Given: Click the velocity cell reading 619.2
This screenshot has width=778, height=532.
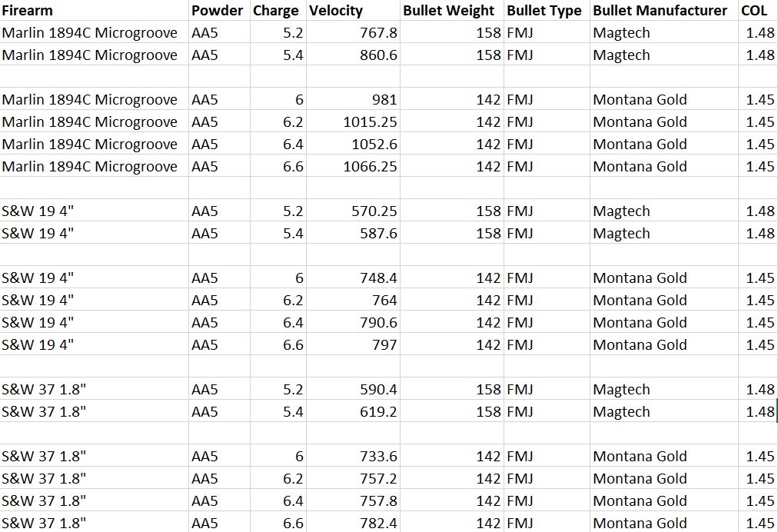Looking at the screenshot, I should coord(353,412).
